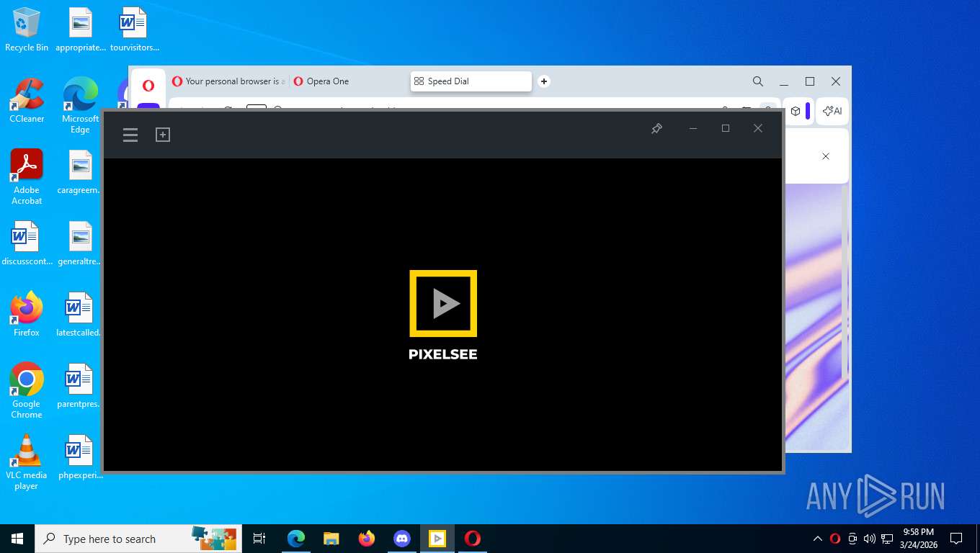Open the Windows Start menu
The image size is (980, 553).
click(x=17, y=539)
